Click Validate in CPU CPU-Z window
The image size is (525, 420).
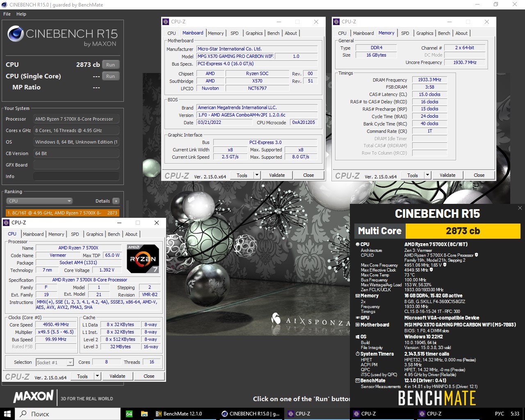117,376
